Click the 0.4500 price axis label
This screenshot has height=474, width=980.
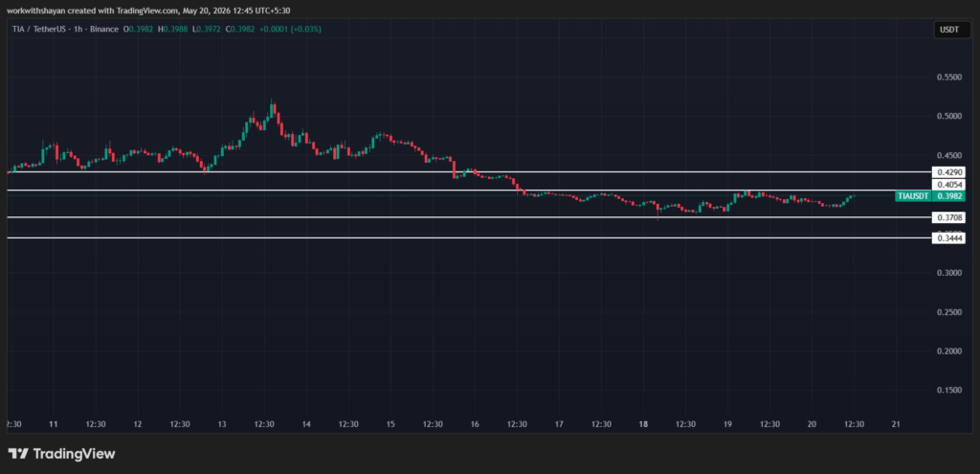pyautogui.click(x=948, y=156)
